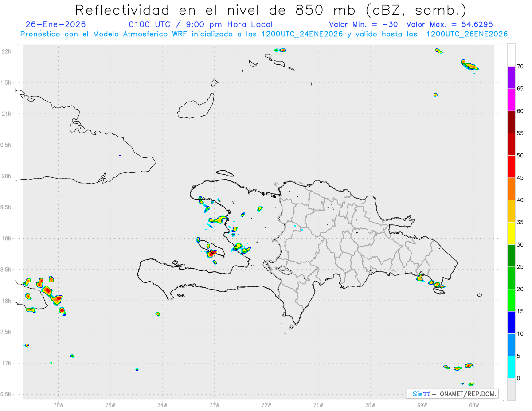Image resolution: width=532 pixels, height=411 pixels.
Task: Select the date text '26-Ene-2026'
Action: tap(55, 24)
